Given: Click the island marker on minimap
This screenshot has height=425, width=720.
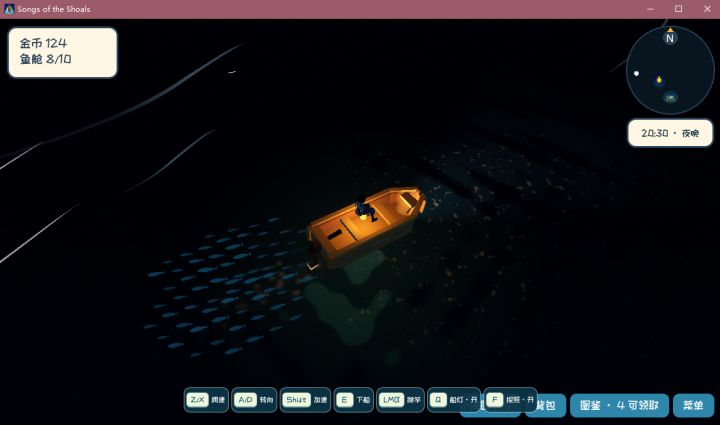Looking at the screenshot, I should click(x=671, y=97).
